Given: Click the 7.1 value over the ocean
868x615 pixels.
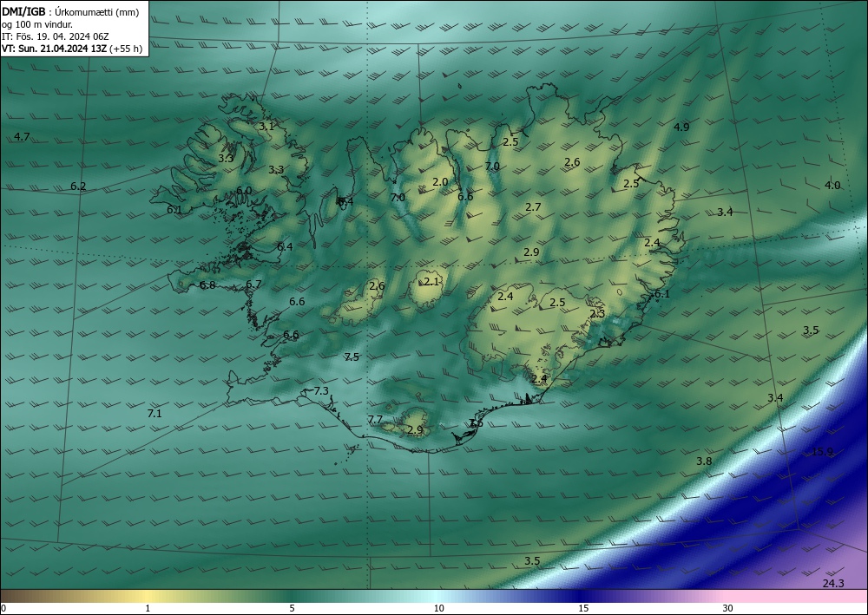Looking at the screenshot, I should click(x=155, y=413).
